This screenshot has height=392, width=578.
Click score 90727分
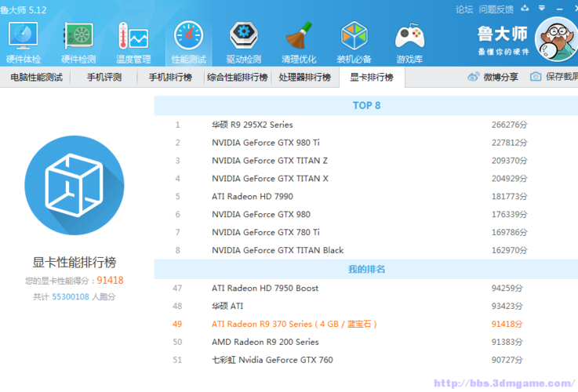point(507,360)
